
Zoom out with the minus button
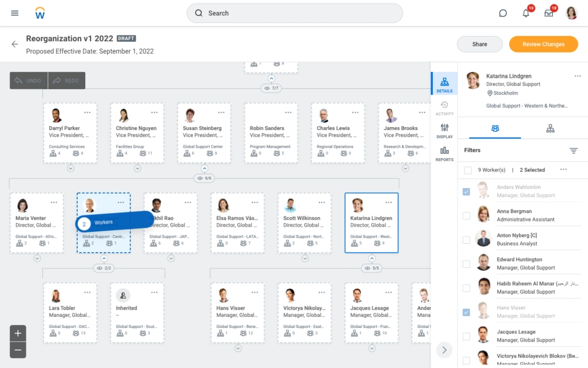(18, 350)
